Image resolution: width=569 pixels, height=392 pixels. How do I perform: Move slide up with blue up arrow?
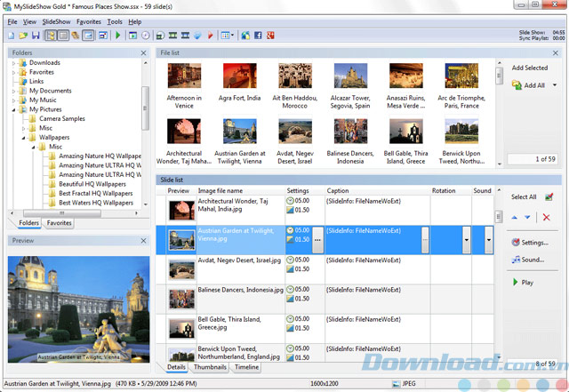pyautogui.click(x=514, y=217)
